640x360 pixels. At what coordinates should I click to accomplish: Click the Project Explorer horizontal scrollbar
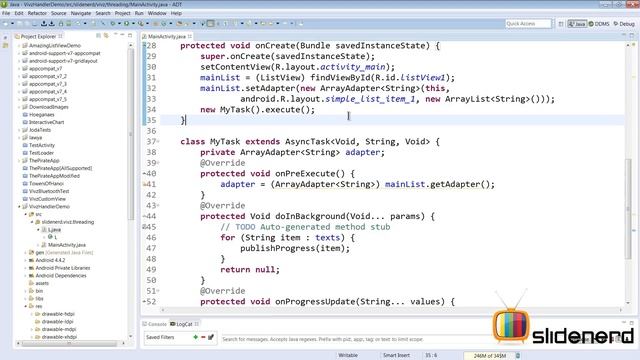pos(69,343)
